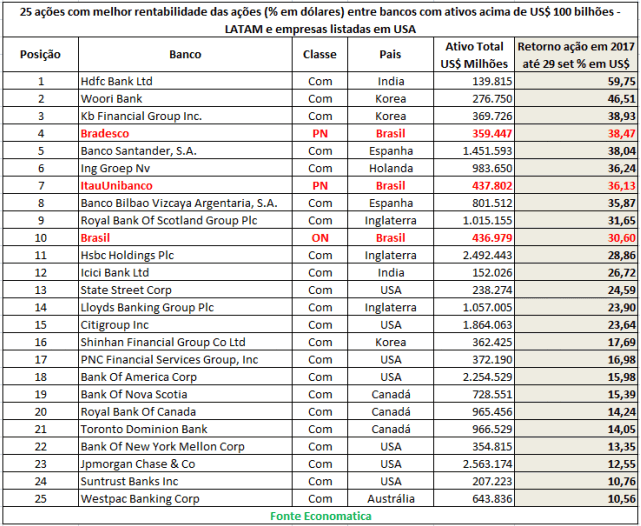This screenshot has width=641, height=526.
Task: Click the assets value 2.563.174
Action: pyautogui.click(x=474, y=464)
